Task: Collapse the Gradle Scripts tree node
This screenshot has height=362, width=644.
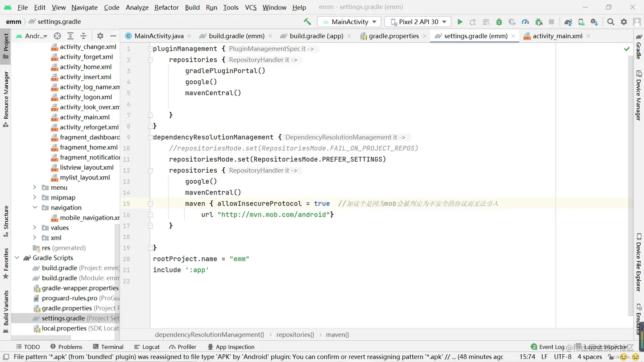Action: [17, 258]
